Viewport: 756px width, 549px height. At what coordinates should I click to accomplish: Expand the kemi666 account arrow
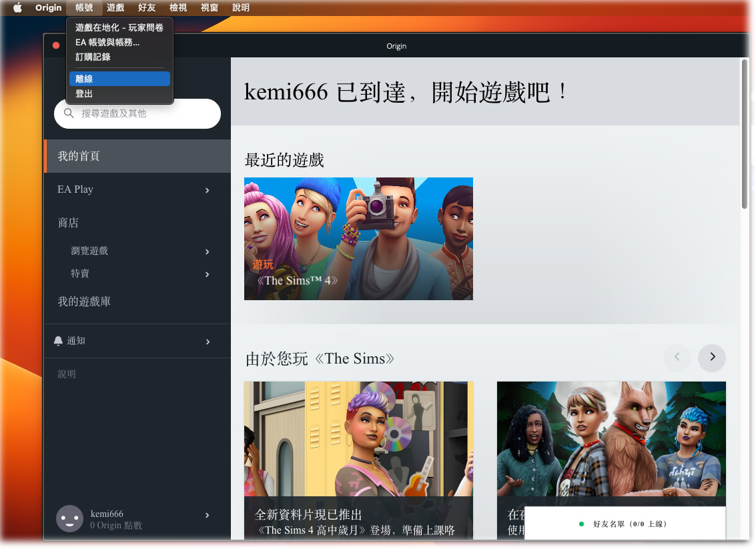[208, 515]
